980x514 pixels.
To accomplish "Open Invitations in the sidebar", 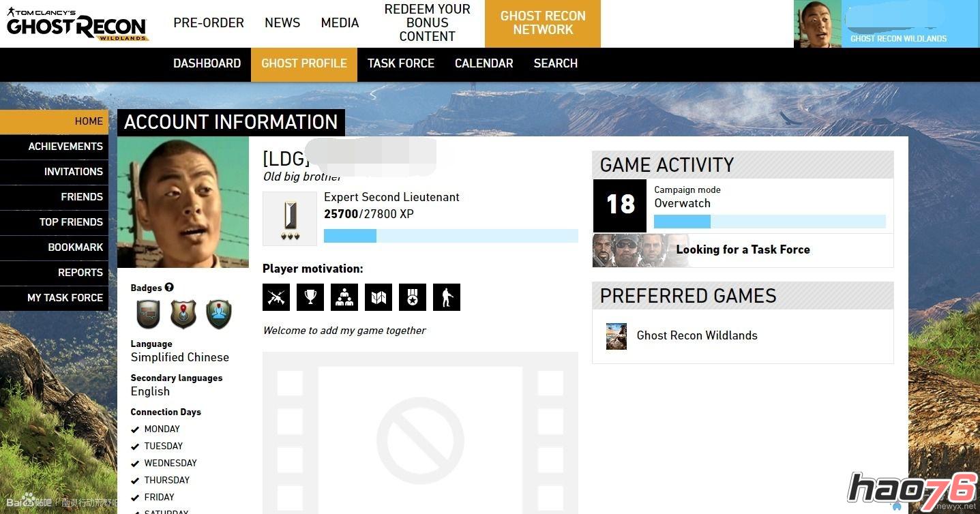I will tap(54, 172).
